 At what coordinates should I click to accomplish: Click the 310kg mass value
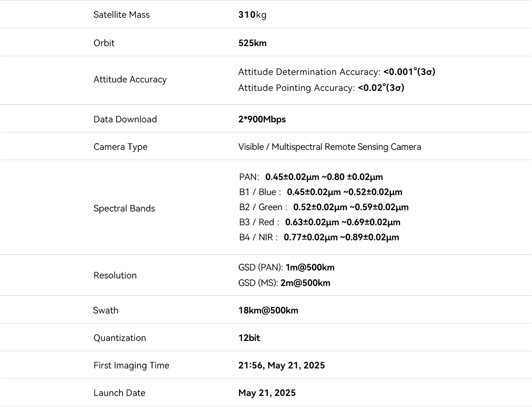(252, 15)
